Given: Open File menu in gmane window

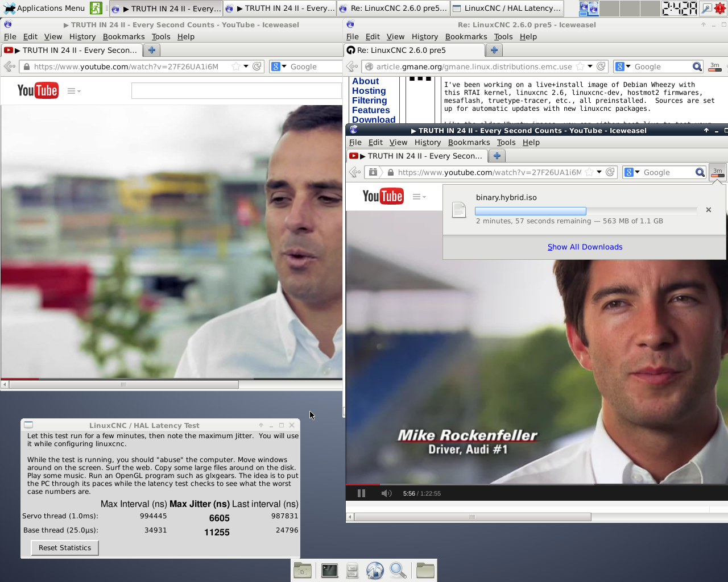Looking at the screenshot, I should [353, 36].
